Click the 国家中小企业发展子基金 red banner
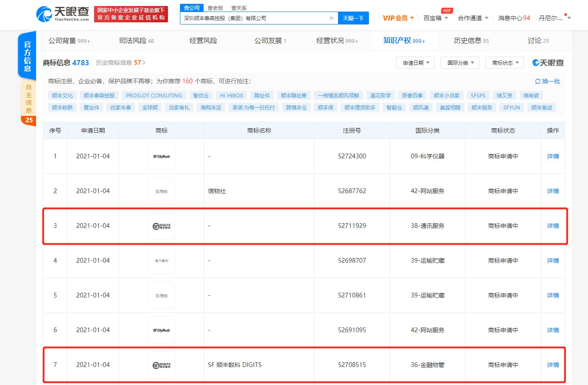The width and height of the screenshot is (588, 385). (x=131, y=14)
